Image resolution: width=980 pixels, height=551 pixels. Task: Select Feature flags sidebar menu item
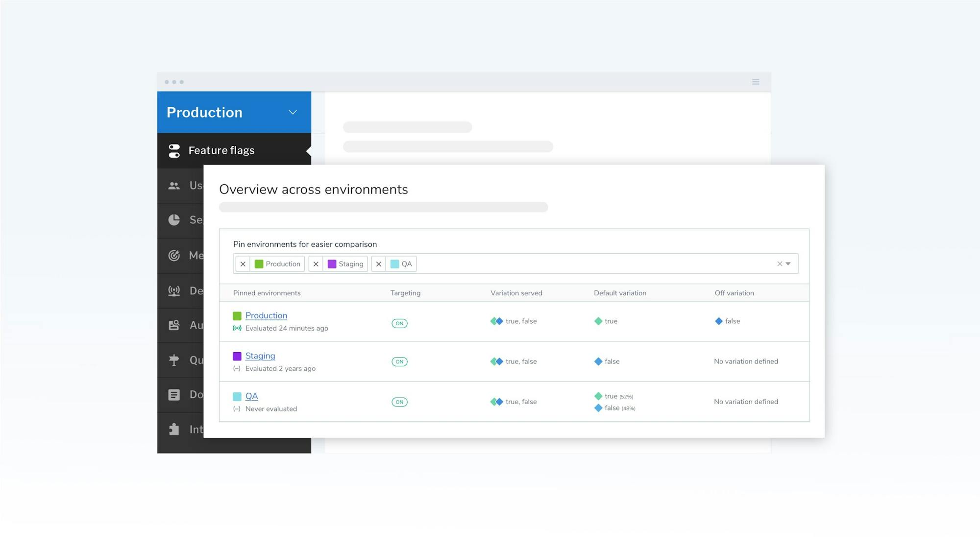coord(221,150)
